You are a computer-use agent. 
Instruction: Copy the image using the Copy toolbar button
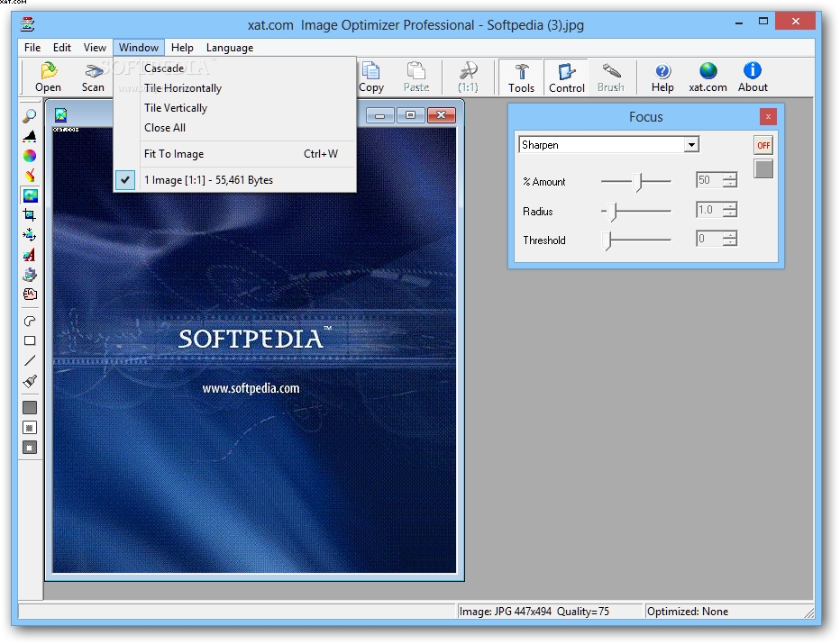[x=370, y=77]
